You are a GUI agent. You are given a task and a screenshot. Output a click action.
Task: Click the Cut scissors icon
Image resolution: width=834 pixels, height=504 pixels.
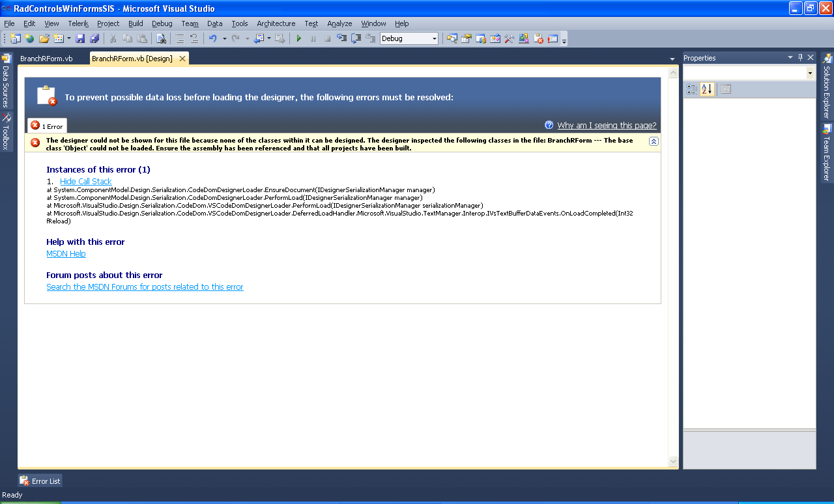coord(113,38)
